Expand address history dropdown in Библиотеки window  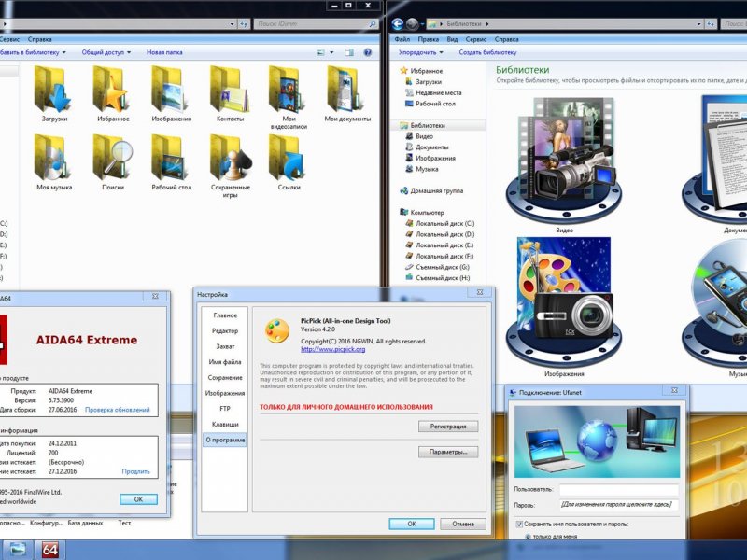[x=698, y=24]
